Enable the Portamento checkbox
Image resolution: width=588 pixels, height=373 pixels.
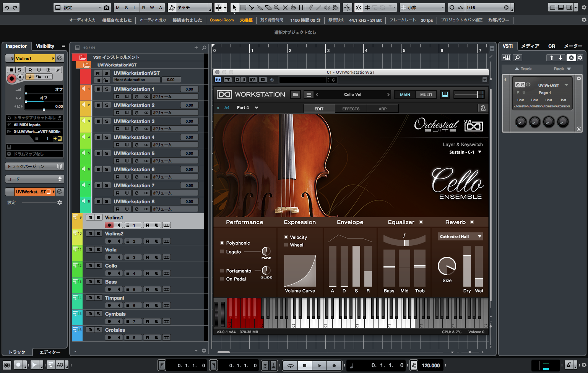[x=222, y=271]
